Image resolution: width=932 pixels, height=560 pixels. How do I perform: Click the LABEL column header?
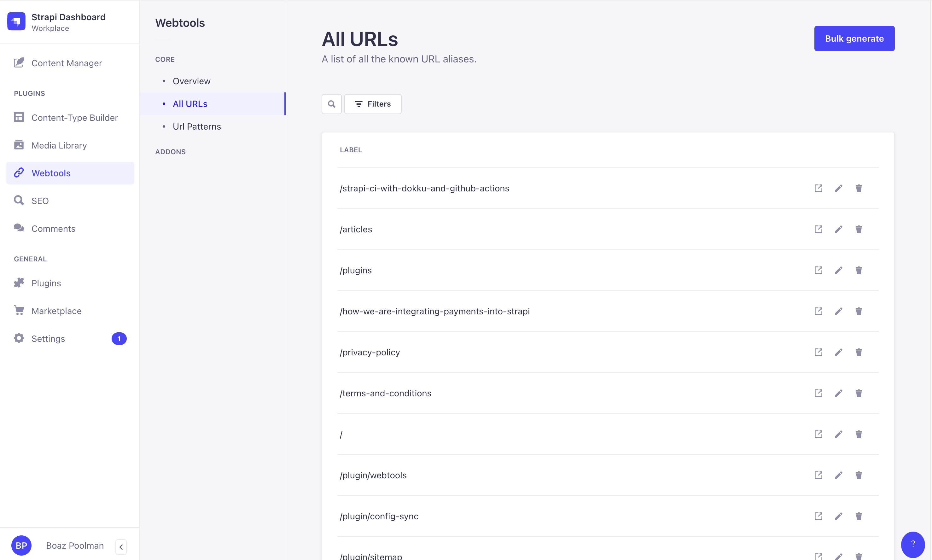(351, 150)
